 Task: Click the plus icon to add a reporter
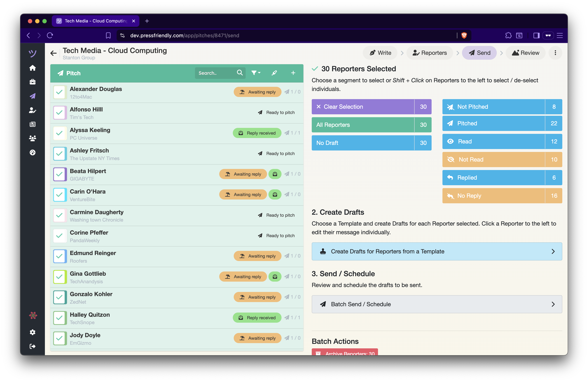[293, 73]
